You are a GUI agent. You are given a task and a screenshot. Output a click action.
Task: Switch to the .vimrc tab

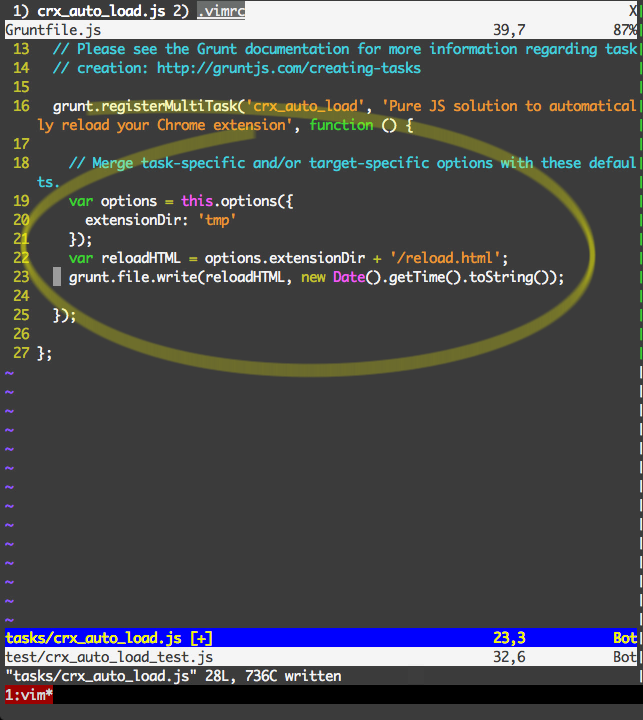click(x=221, y=11)
